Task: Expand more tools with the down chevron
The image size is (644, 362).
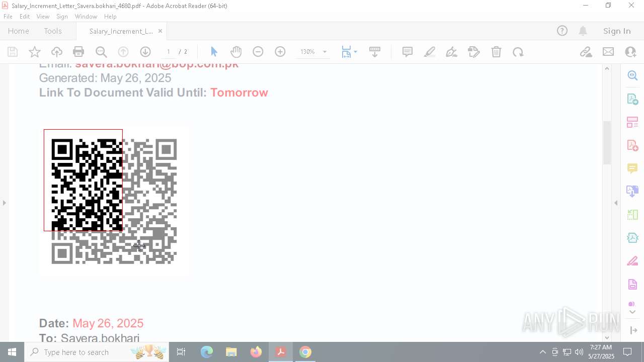Action: tap(632, 312)
